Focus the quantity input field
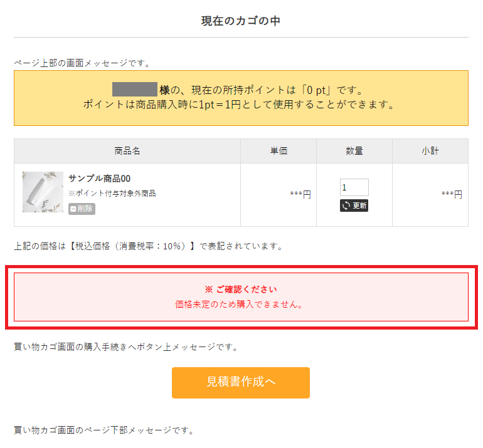Screen dimensions: 483x448 coord(354,187)
